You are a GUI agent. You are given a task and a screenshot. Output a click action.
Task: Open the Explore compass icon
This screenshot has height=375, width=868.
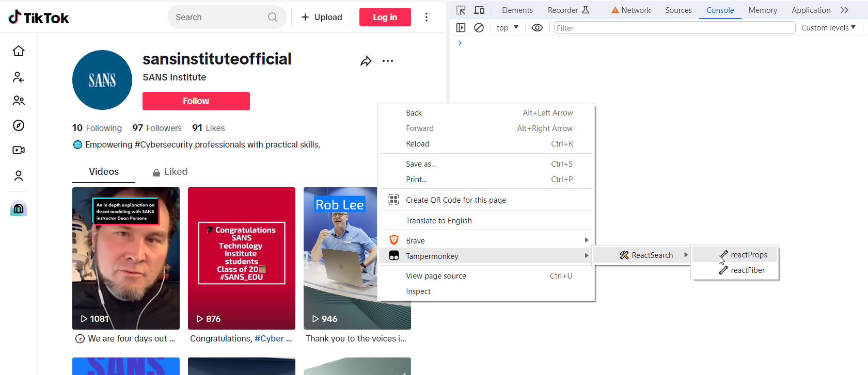tap(19, 125)
